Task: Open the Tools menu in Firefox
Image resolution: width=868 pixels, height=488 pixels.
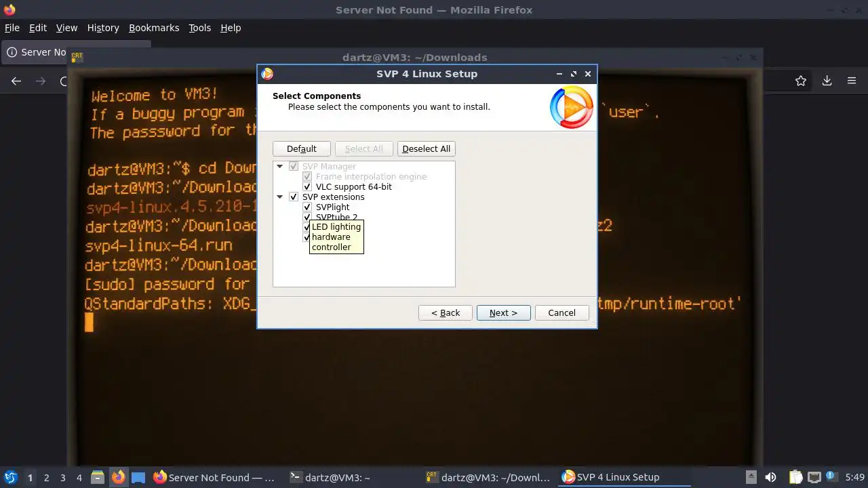Action: pyautogui.click(x=200, y=28)
